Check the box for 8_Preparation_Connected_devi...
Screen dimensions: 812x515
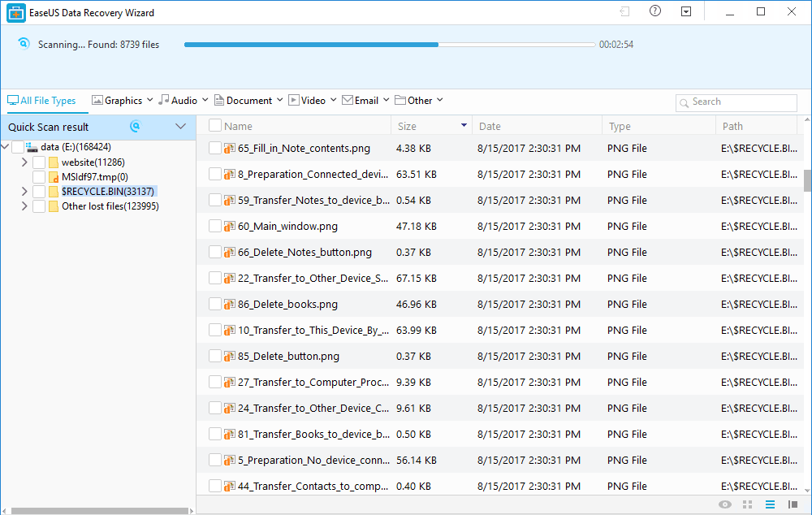215,174
